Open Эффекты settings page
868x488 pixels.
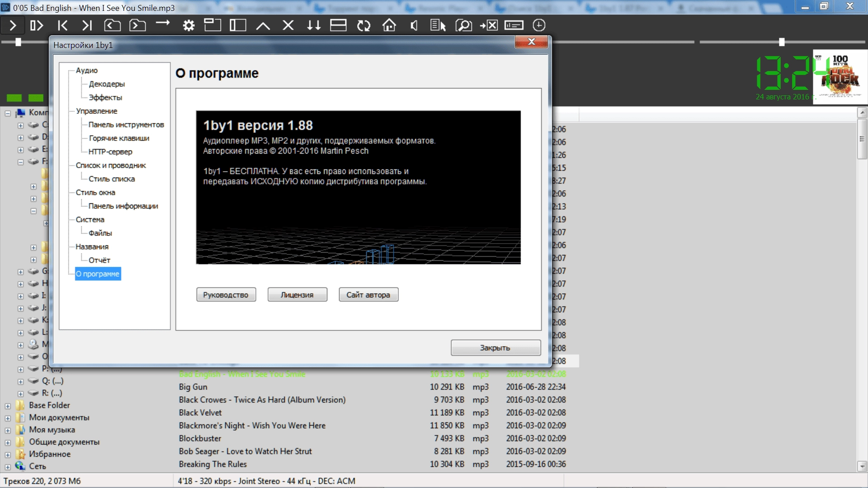click(x=105, y=98)
